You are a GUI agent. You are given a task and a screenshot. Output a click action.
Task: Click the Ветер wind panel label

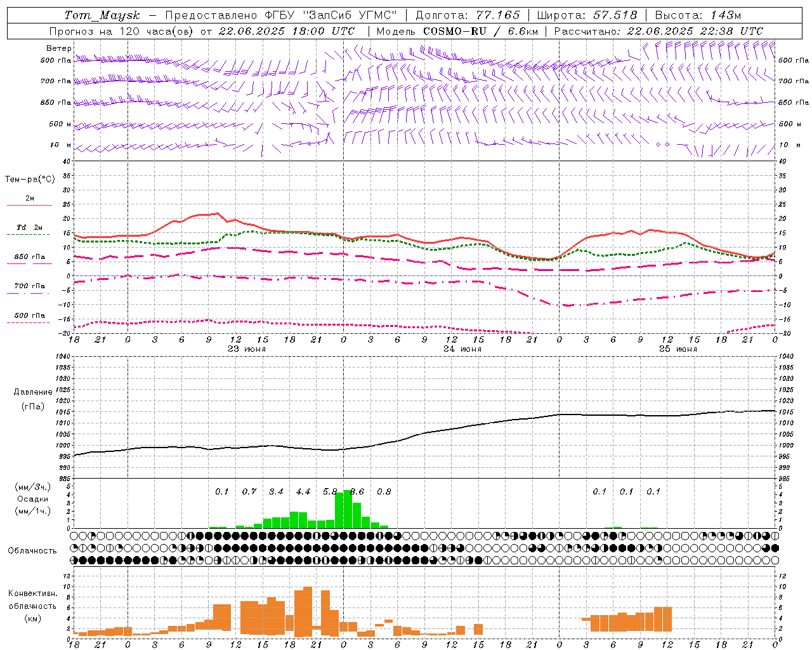coord(59,48)
